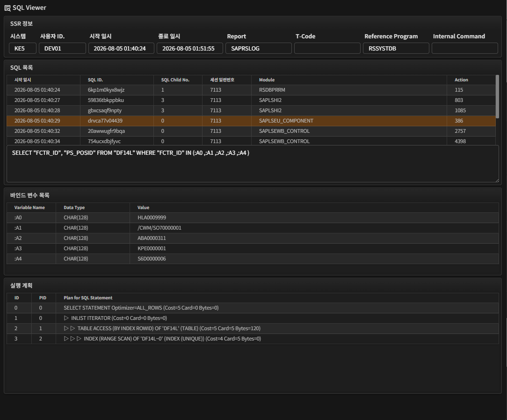This screenshot has height=420, width=507.
Task: Click the empty Internal Command field
Action: click(x=464, y=48)
